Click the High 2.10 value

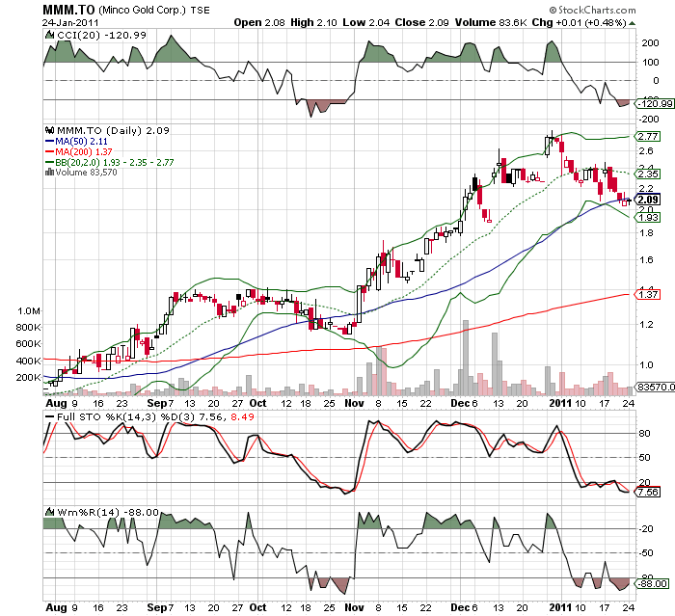pyautogui.click(x=313, y=22)
